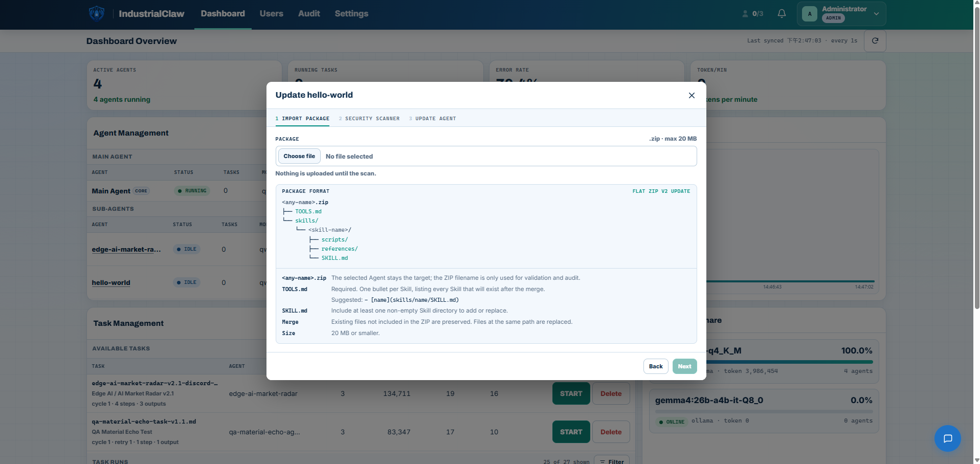Click the 0/3 users icon indicator
This screenshot has width=980, height=464.
(753, 14)
